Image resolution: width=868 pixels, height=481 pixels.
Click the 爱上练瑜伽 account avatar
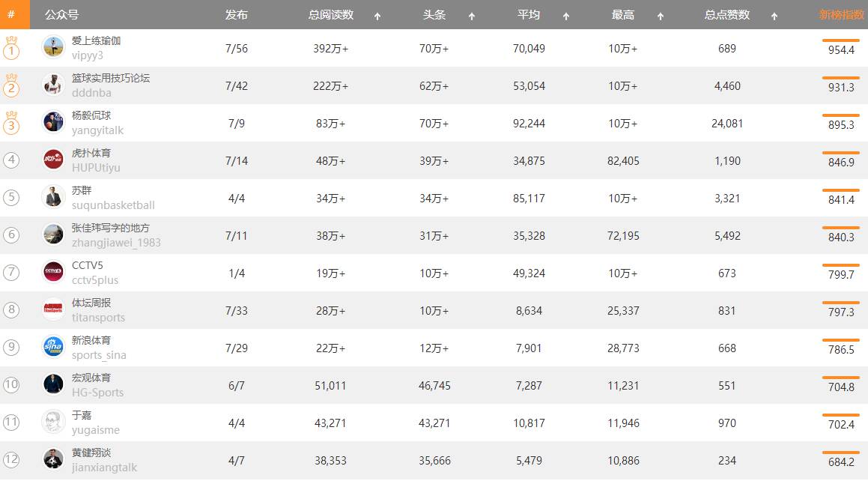53,47
